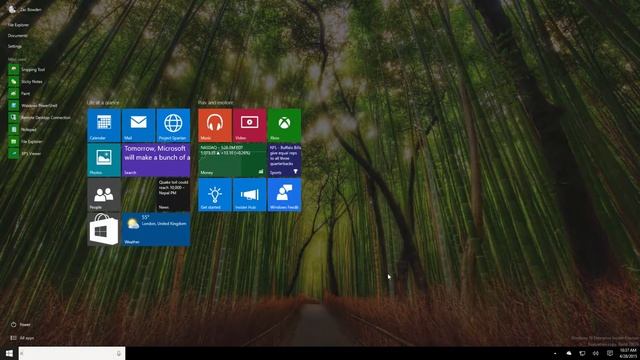This screenshot has height=360, width=640.
Task: Open the Money live tile
Action: click(x=232, y=160)
